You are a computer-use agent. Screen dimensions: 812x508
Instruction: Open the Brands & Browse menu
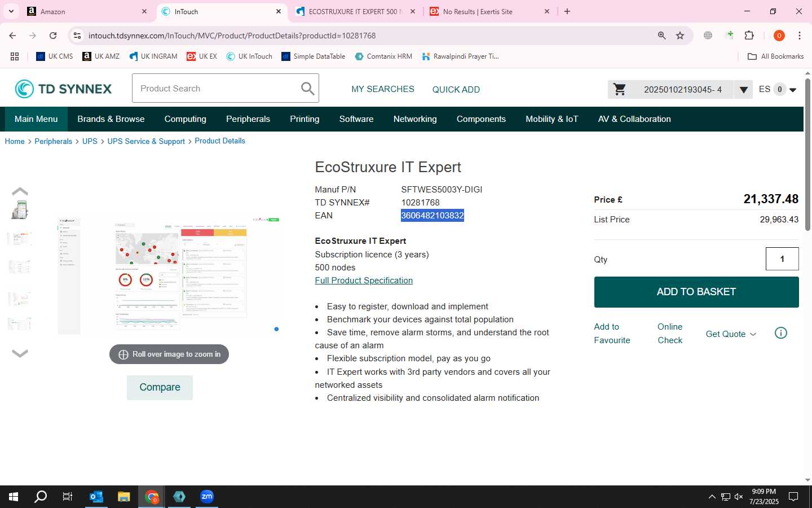click(x=111, y=119)
